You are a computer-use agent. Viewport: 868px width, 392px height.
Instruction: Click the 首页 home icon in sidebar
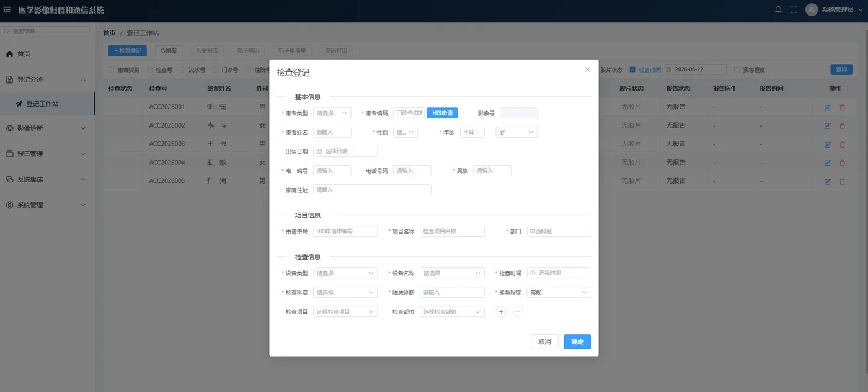pos(9,54)
